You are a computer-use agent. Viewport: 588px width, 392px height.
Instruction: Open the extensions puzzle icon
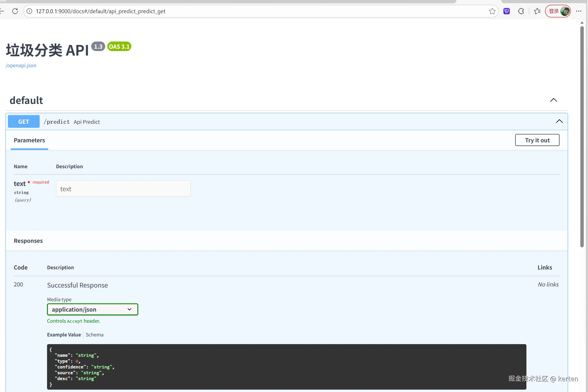[x=521, y=11]
